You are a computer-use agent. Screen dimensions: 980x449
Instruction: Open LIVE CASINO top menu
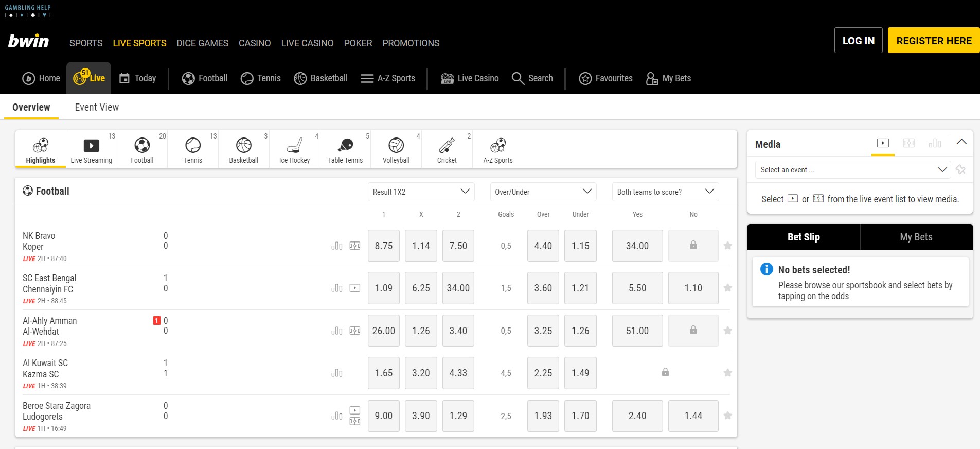(307, 43)
